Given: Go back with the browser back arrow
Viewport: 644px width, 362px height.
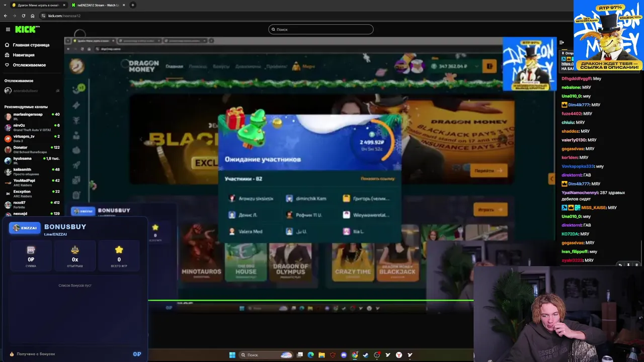Looking at the screenshot, I should pyautogui.click(x=6, y=16).
